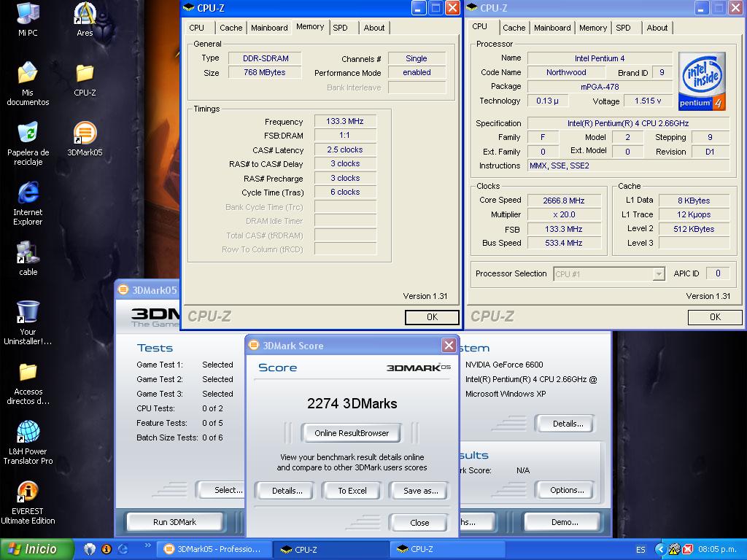Open the Inicio start menu

pyautogui.click(x=37, y=549)
